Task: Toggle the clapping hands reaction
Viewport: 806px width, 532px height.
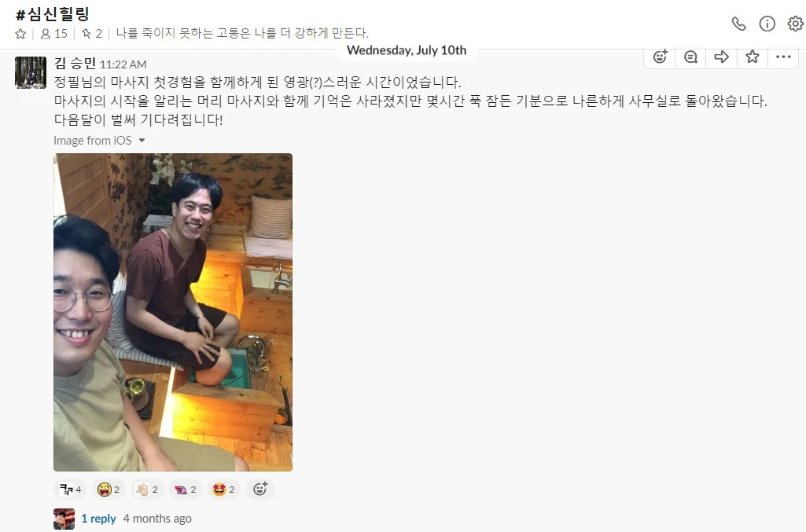Action: [x=147, y=490]
